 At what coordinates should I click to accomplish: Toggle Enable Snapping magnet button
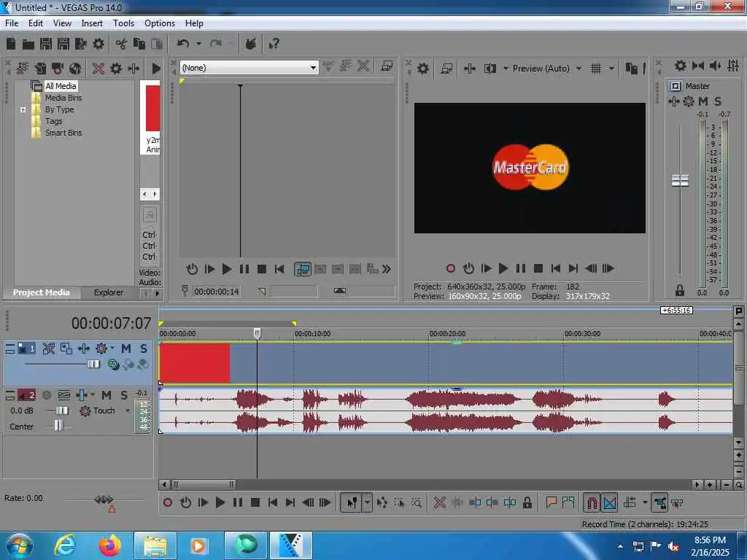point(592,503)
